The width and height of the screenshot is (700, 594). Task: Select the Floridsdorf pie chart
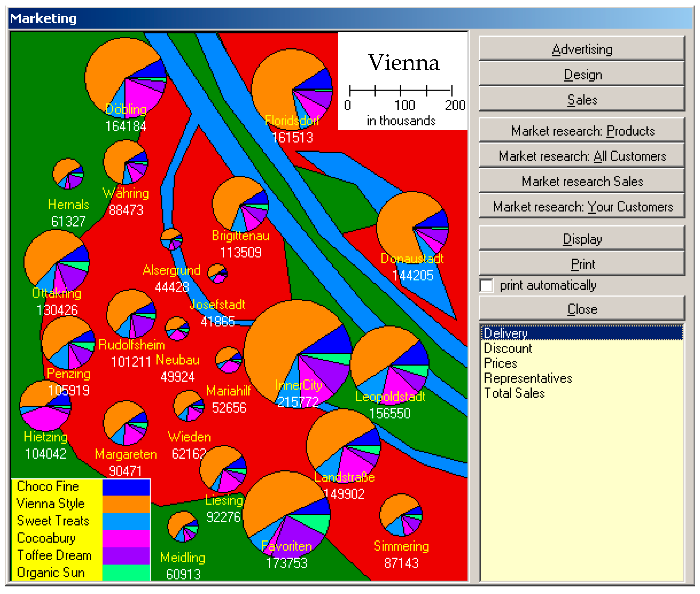tap(292, 90)
